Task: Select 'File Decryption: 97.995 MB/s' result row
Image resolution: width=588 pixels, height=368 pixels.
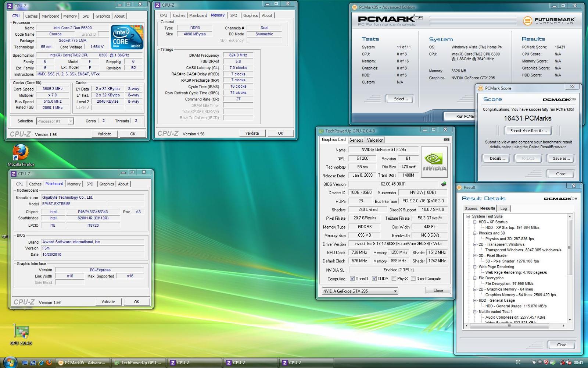Action: (x=509, y=284)
